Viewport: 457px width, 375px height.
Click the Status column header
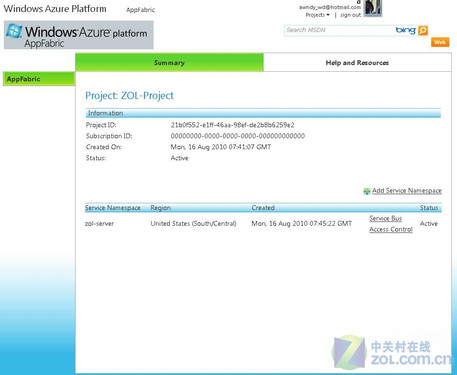click(x=429, y=208)
